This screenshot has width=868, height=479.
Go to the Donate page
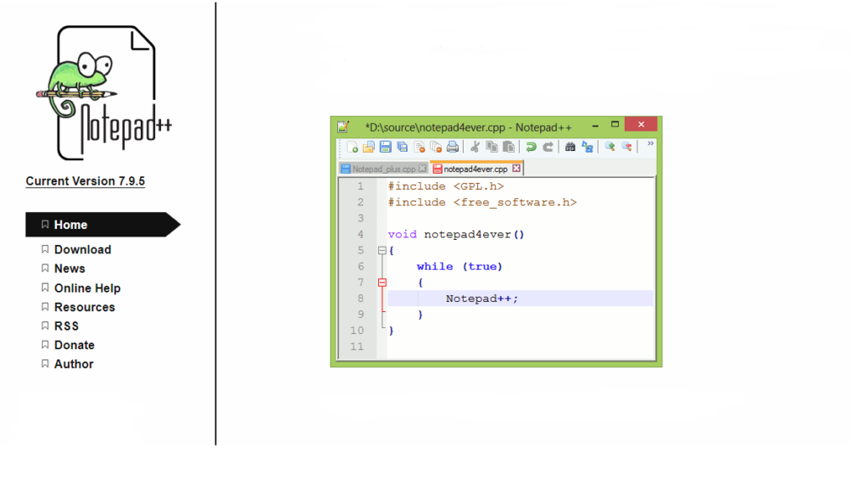pos(75,345)
